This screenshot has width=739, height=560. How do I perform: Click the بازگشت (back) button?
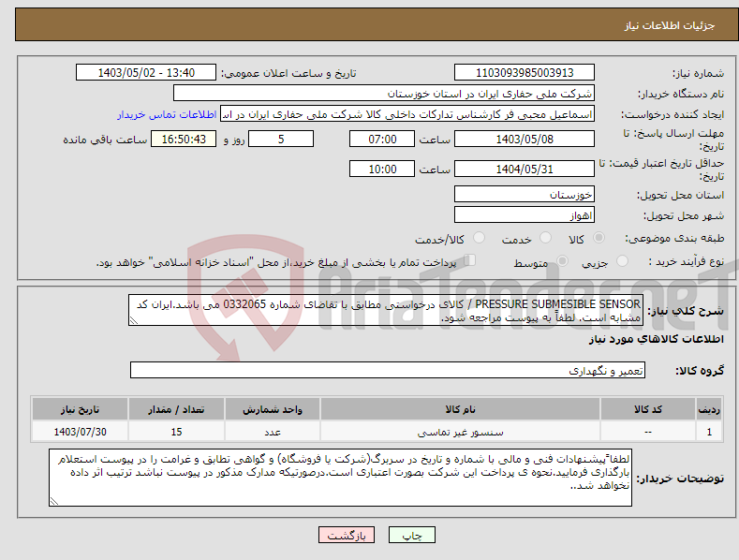[347, 535]
